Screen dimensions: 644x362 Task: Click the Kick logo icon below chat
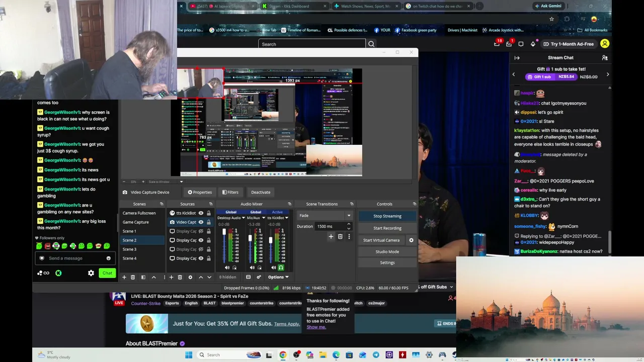click(58, 273)
